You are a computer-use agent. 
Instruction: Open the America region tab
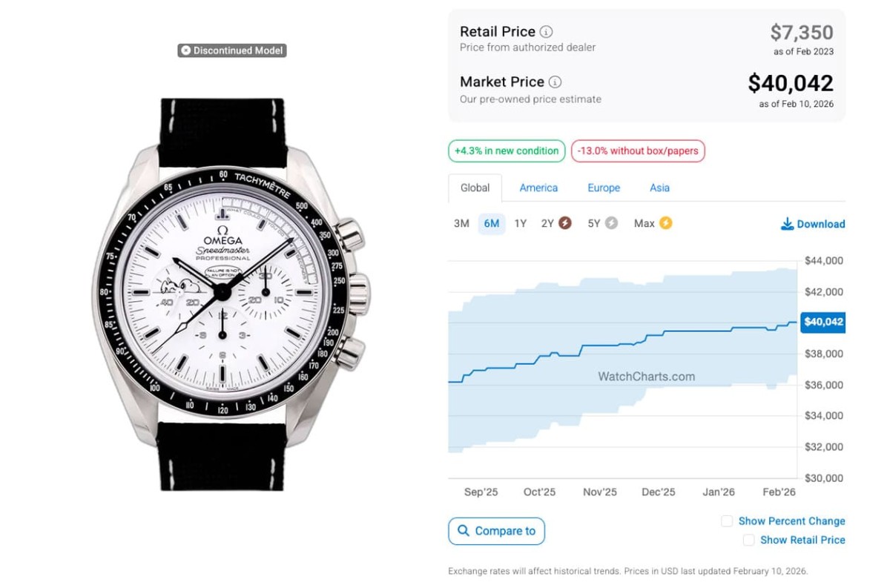click(538, 188)
